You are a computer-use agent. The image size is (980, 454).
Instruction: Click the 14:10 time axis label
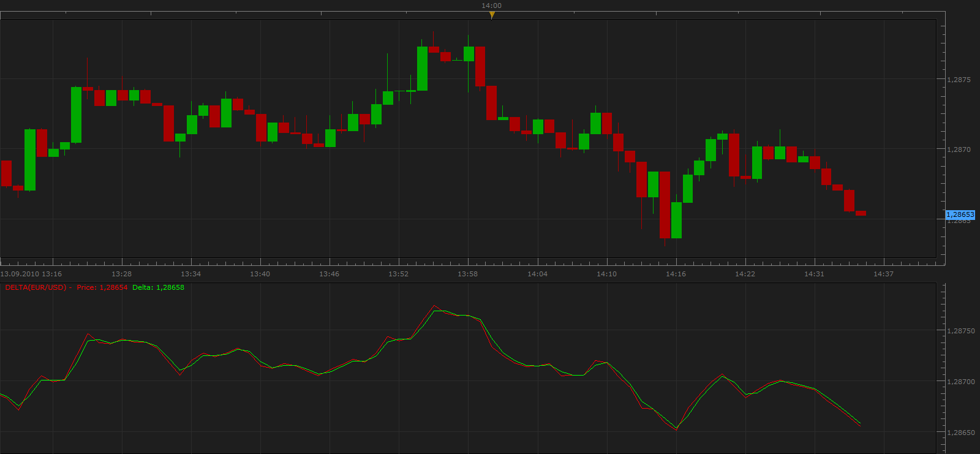pos(606,274)
